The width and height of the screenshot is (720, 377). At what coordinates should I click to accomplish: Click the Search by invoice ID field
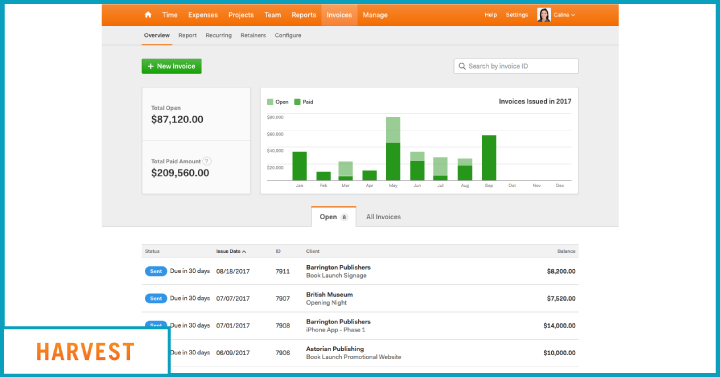click(x=516, y=66)
